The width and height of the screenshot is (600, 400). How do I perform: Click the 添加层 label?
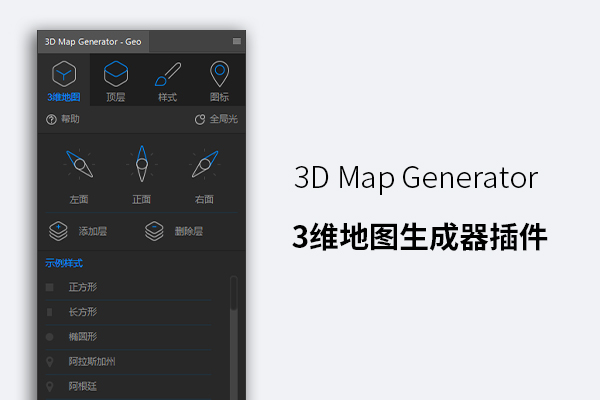click(x=93, y=231)
